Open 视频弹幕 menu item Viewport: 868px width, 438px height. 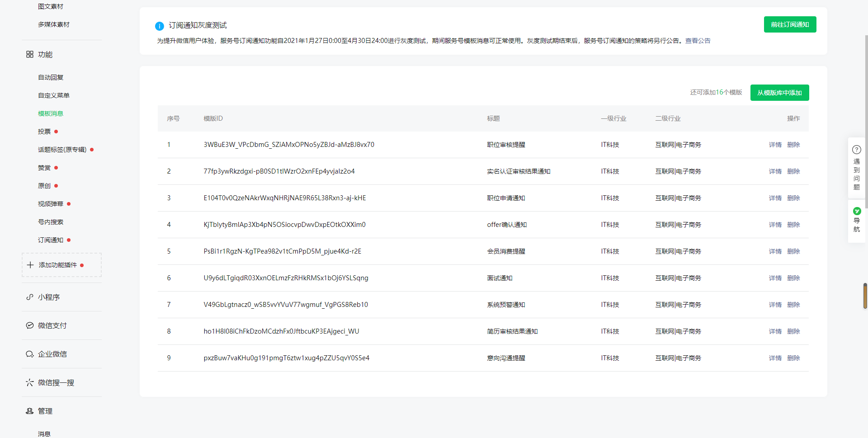pyautogui.click(x=51, y=204)
